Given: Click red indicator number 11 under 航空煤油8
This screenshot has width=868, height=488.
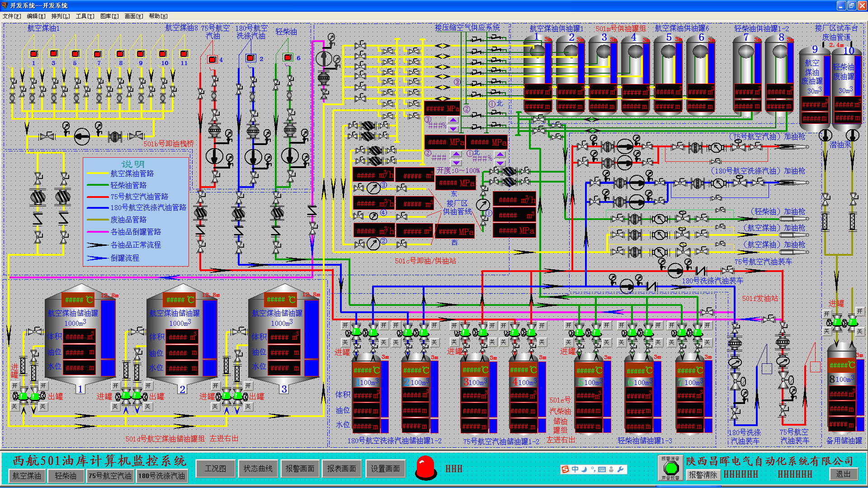Looking at the screenshot, I should (184, 54).
